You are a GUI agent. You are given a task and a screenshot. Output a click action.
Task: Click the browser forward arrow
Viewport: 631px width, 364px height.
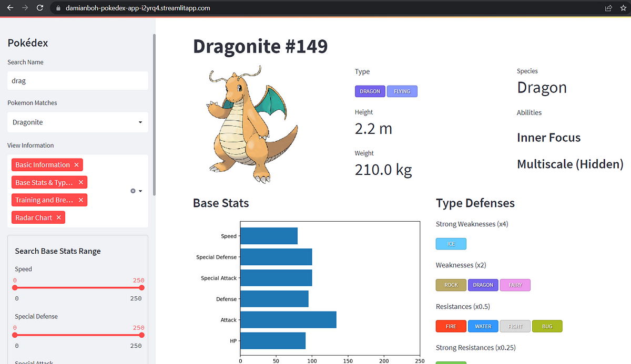[25, 8]
